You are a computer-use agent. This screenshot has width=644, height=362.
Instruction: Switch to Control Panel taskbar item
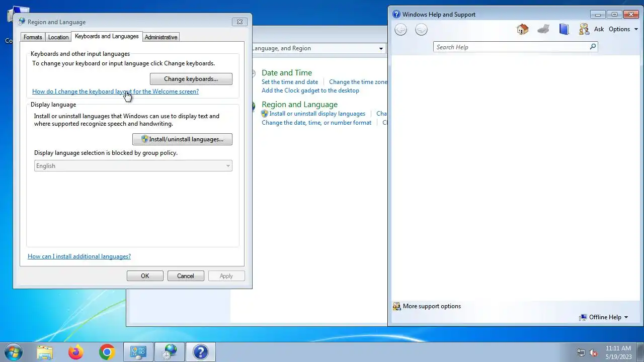pos(138,352)
